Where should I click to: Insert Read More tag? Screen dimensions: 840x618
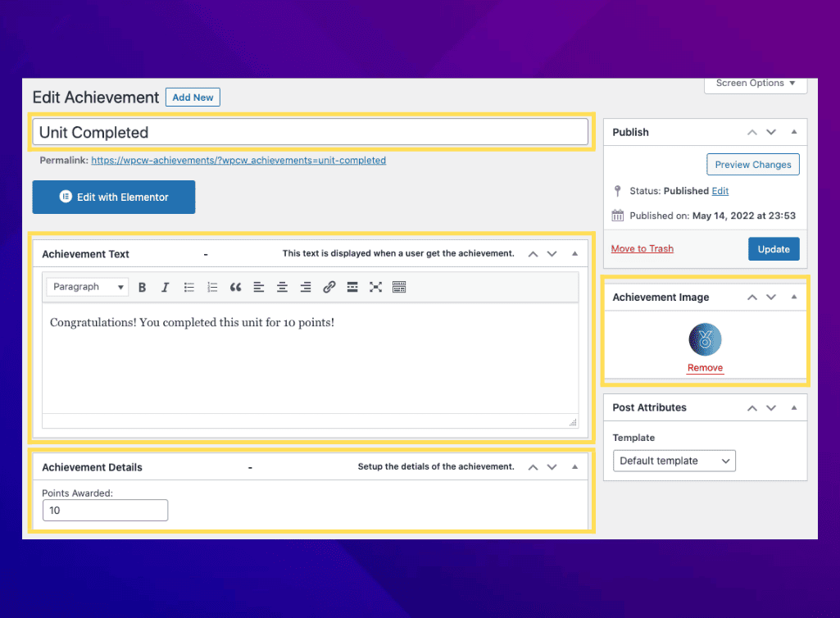(x=352, y=288)
